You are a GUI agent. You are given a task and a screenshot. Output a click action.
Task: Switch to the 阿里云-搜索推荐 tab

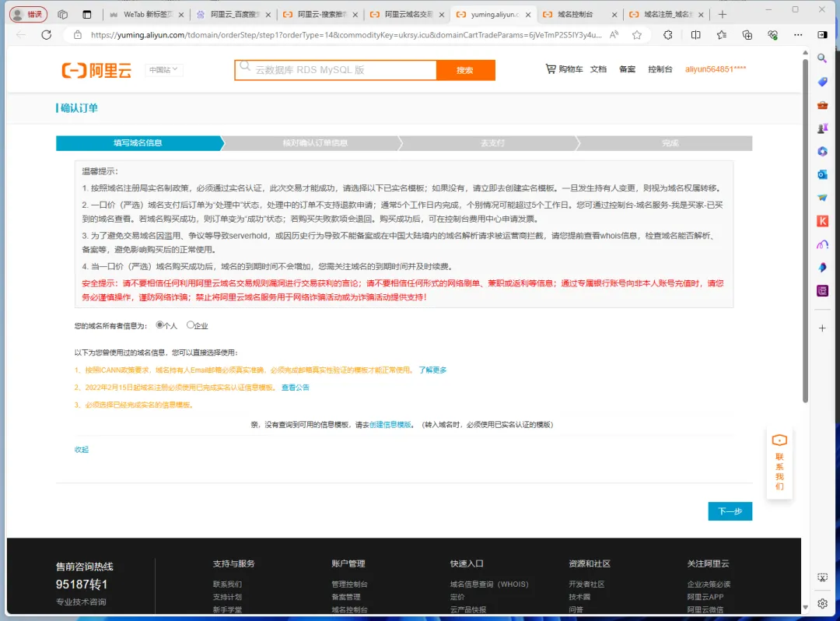click(x=320, y=15)
